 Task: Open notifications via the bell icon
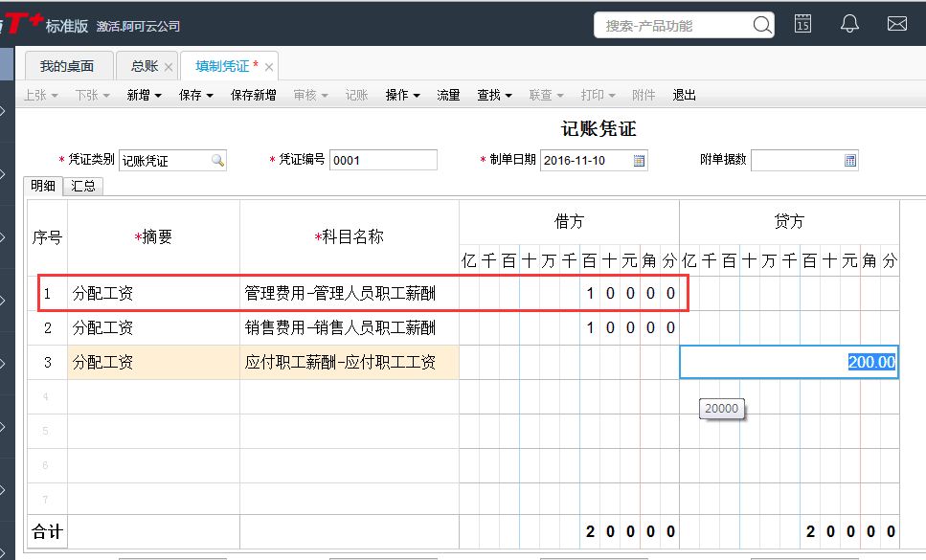pyautogui.click(x=849, y=23)
